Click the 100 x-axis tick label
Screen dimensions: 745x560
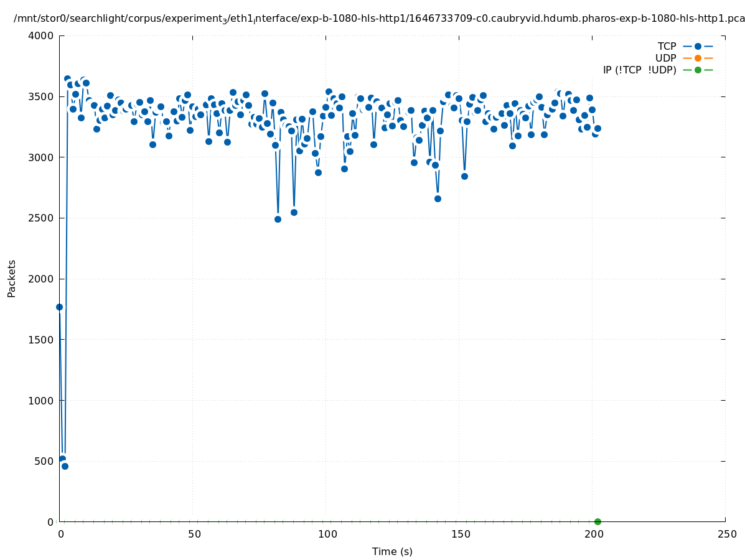coord(327,534)
